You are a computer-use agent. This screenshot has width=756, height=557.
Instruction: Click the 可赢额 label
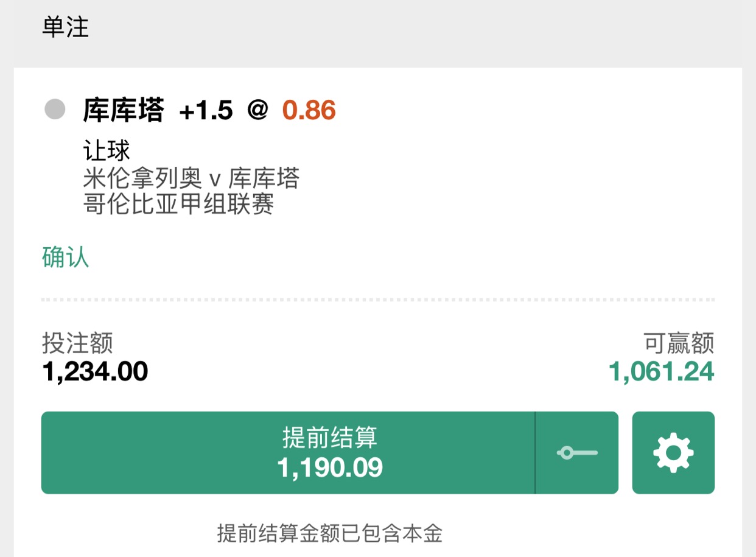(x=679, y=343)
